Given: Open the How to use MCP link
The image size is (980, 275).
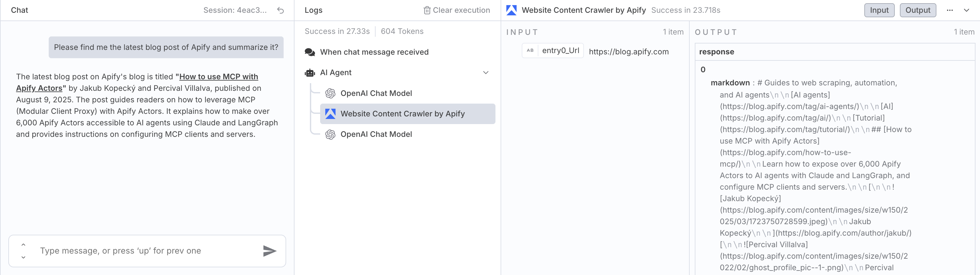Looking at the screenshot, I should (x=218, y=77).
